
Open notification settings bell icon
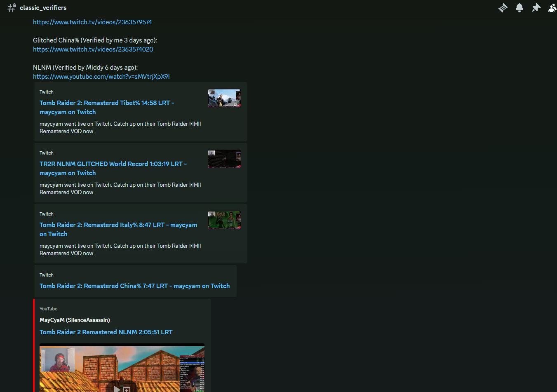[x=519, y=8]
